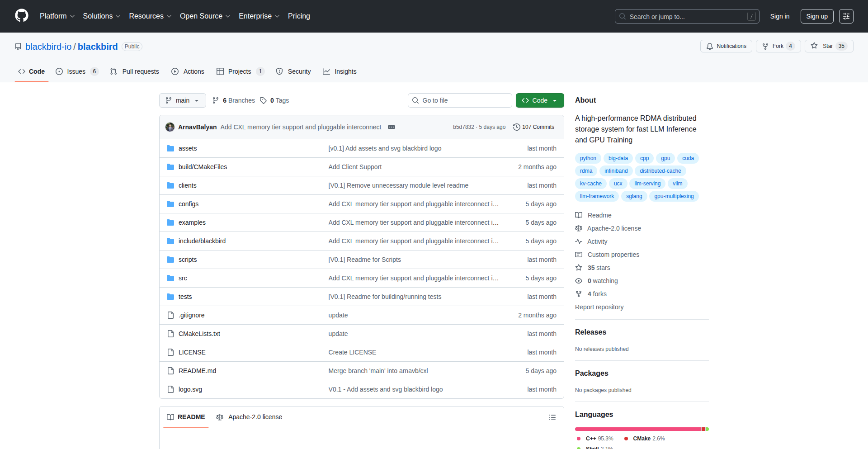The image size is (868, 449).
Task: Open the README outline list icon
Action: (552, 417)
